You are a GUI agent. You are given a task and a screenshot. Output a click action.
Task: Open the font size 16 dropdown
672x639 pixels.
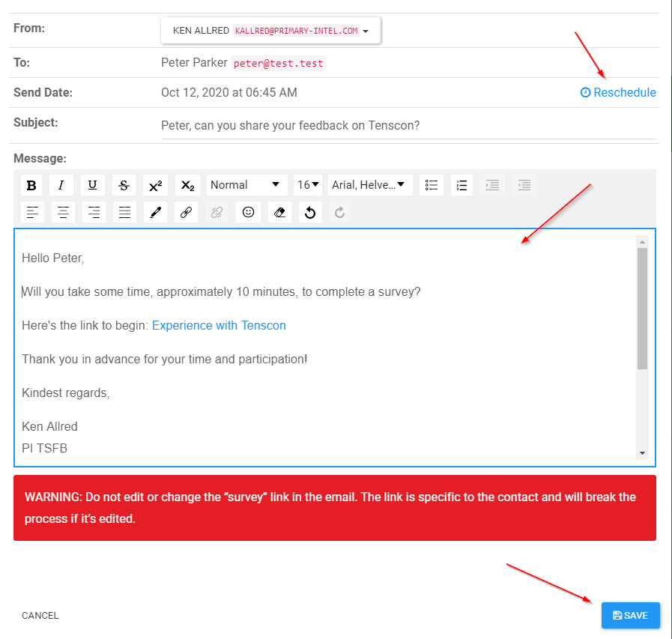308,185
